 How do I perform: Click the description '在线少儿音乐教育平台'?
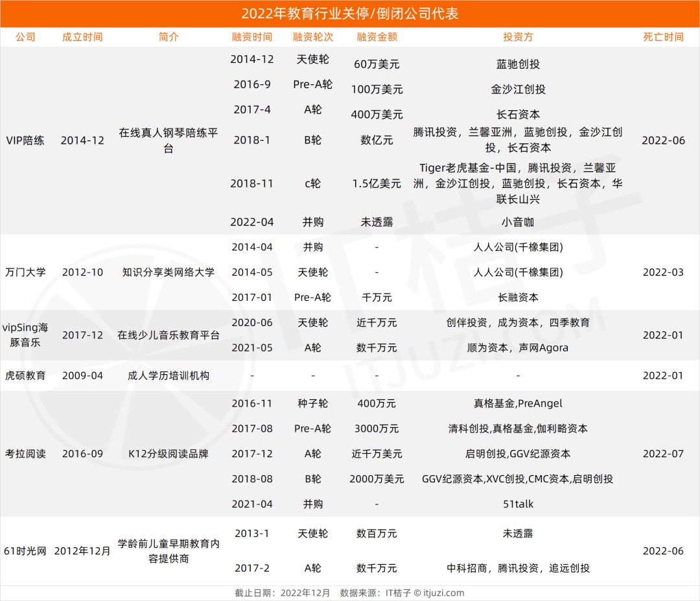click(x=169, y=335)
